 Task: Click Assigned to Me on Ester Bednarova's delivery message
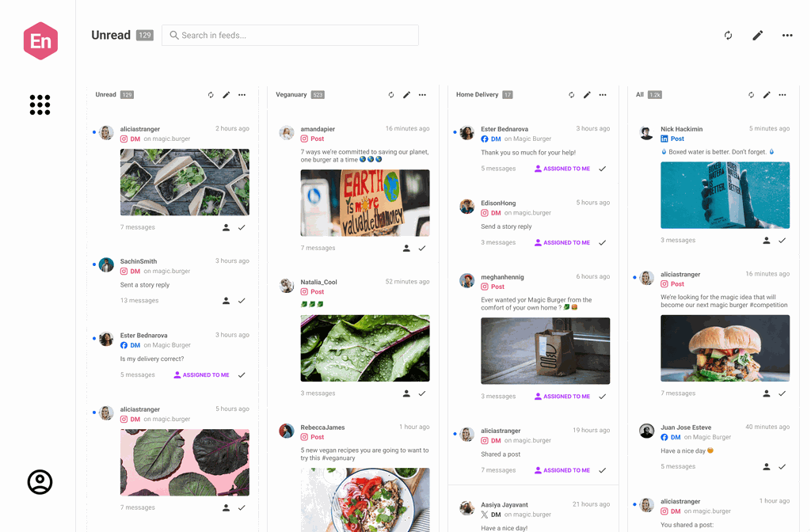click(x=201, y=375)
